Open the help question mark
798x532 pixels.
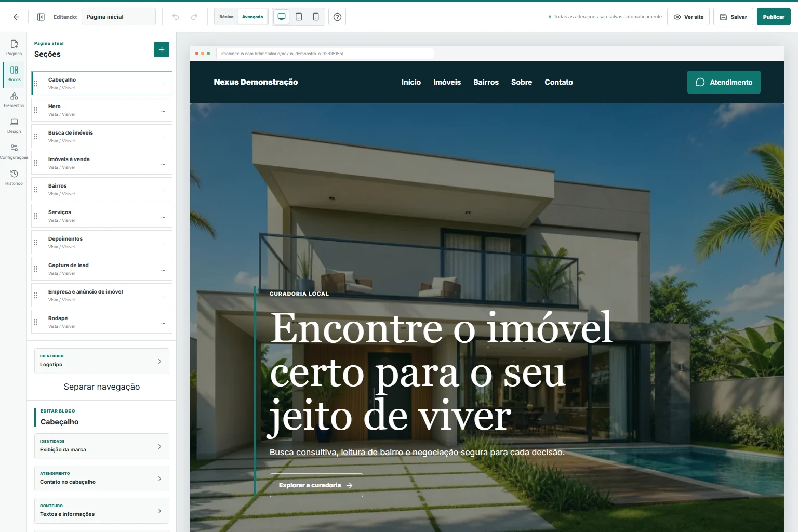[x=337, y=17]
